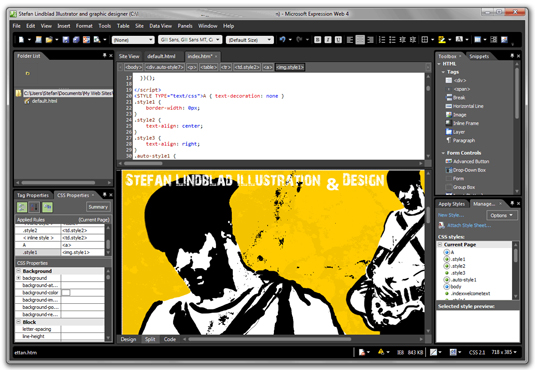Click the highlight color icon
The image size is (535, 370).
pos(442,40)
